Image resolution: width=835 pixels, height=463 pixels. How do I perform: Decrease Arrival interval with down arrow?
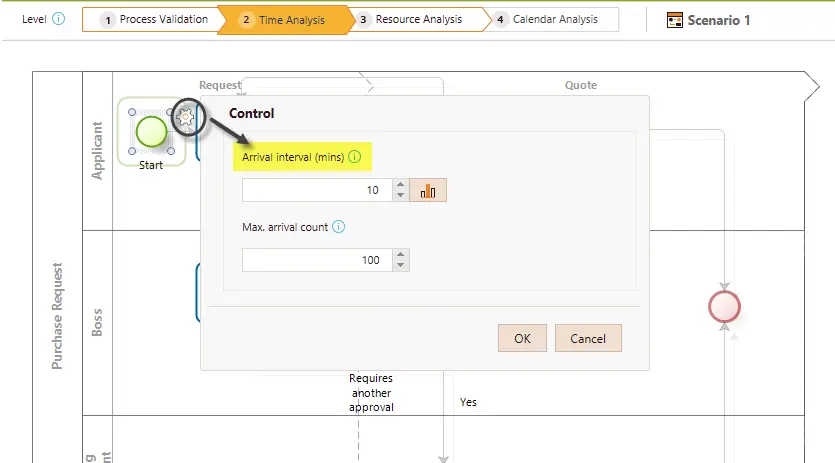pyautogui.click(x=400, y=196)
